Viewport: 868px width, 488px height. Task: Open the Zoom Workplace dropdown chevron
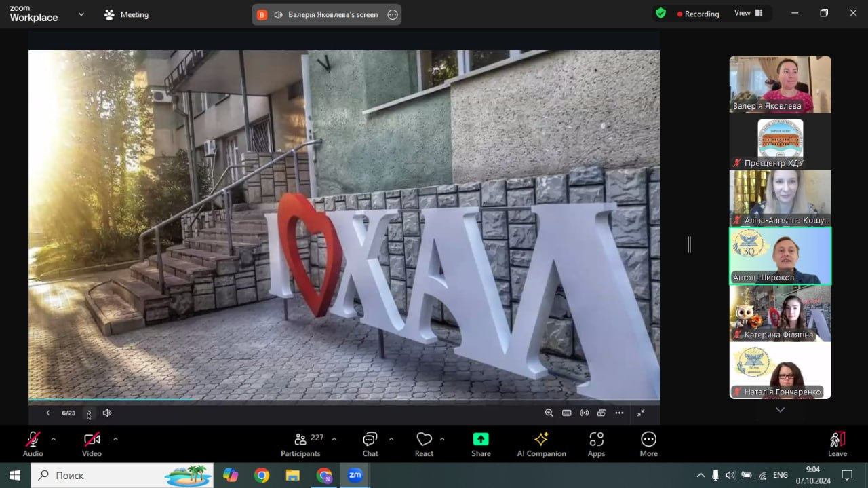tap(81, 14)
